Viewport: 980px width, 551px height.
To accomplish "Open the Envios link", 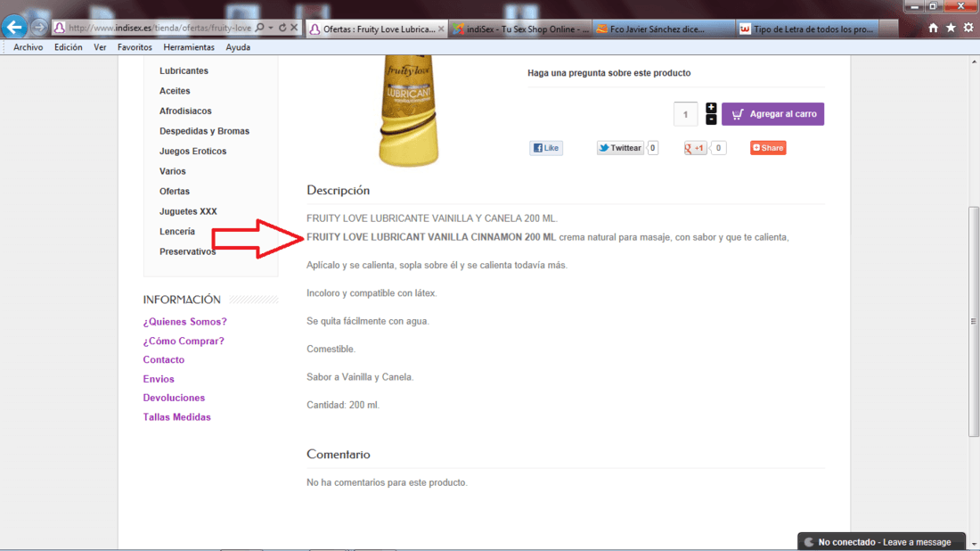I will [158, 379].
